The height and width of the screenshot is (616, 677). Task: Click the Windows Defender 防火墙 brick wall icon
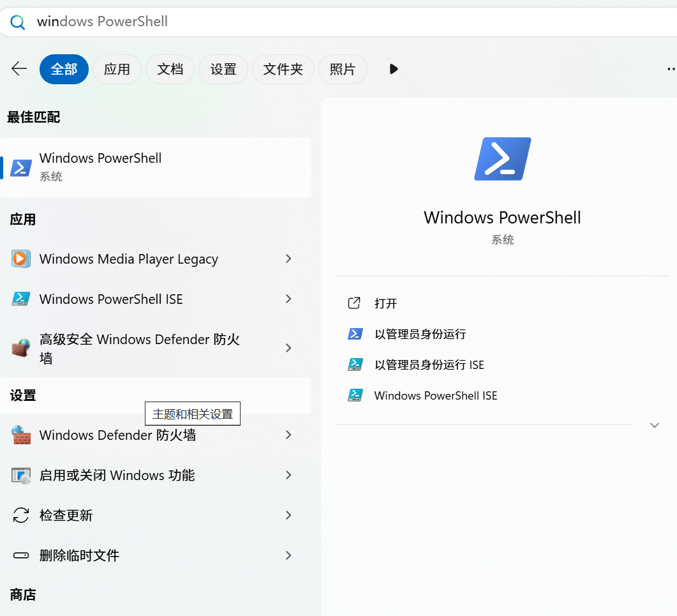[20, 435]
